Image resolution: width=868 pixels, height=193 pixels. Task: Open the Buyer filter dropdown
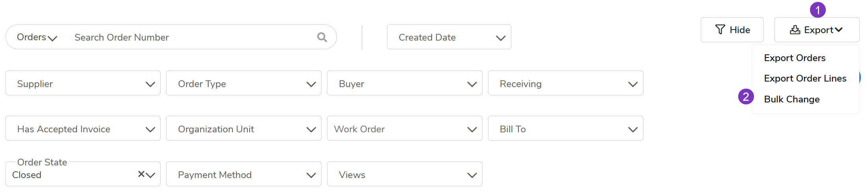(404, 84)
